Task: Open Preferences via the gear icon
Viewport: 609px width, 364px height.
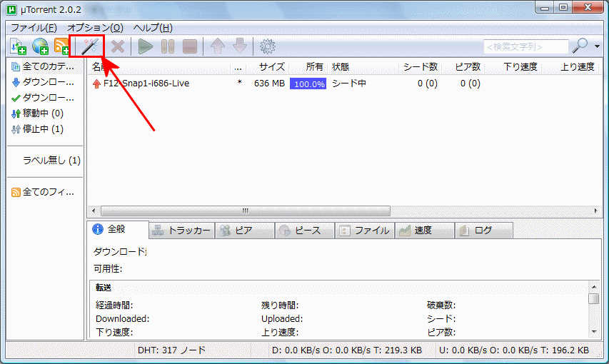Action: pos(267,46)
